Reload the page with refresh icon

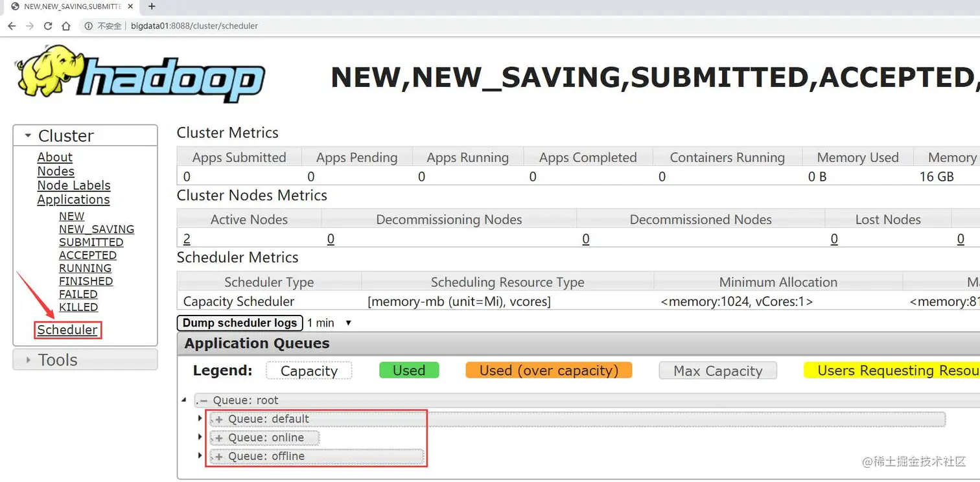coord(48,26)
